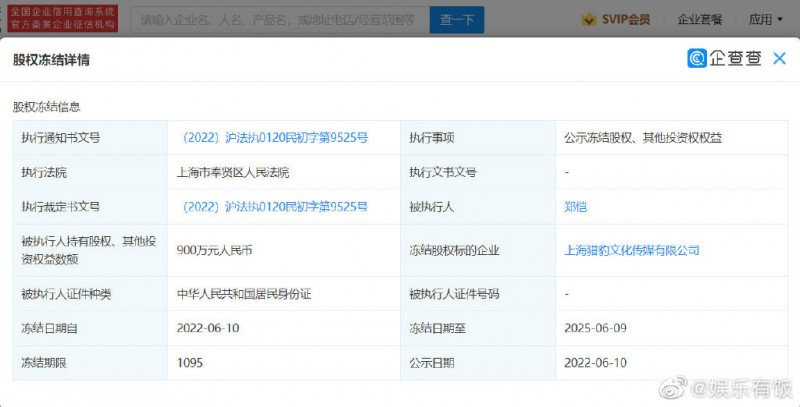Expand the 应用 dropdown menu
800x407 pixels.
[x=765, y=19]
